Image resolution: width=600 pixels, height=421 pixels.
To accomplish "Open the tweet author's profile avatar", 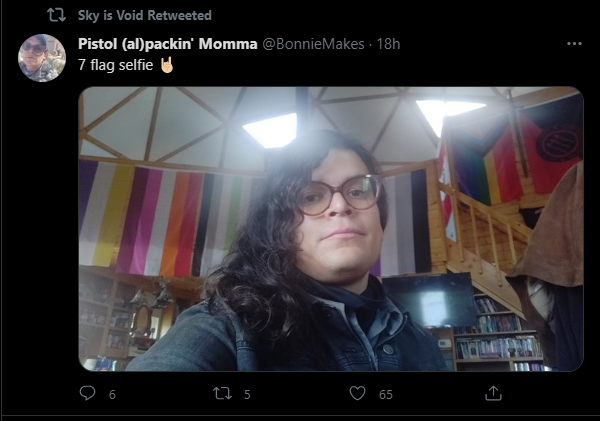I will (x=42, y=58).
